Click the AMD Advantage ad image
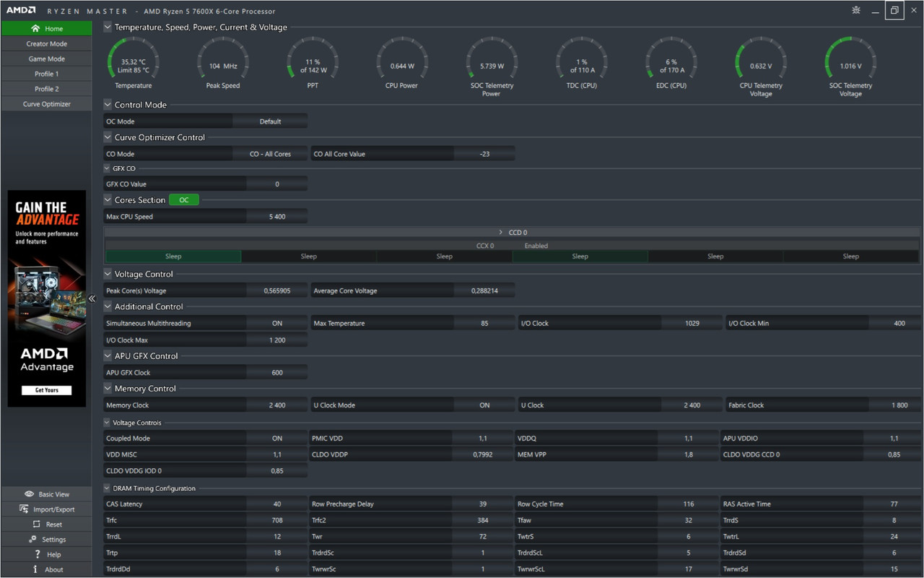This screenshot has width=924, height=578. (x=47, y=298)
